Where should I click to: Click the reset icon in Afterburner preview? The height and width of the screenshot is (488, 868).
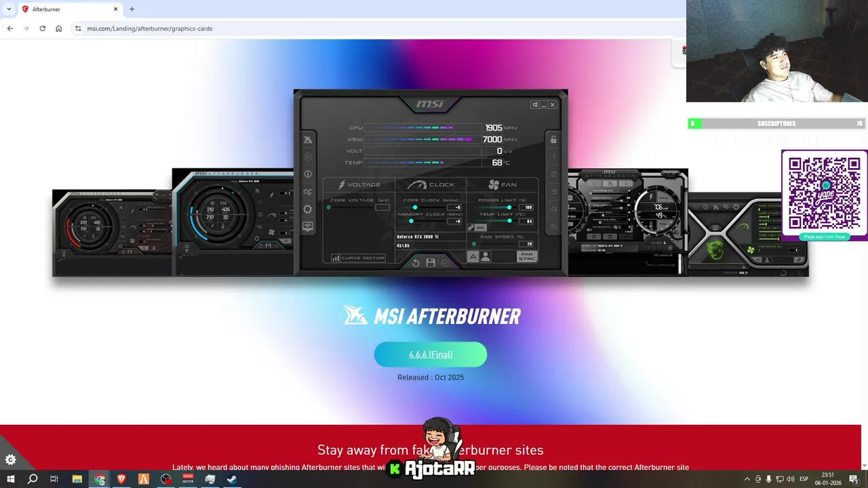coord(416,263)
